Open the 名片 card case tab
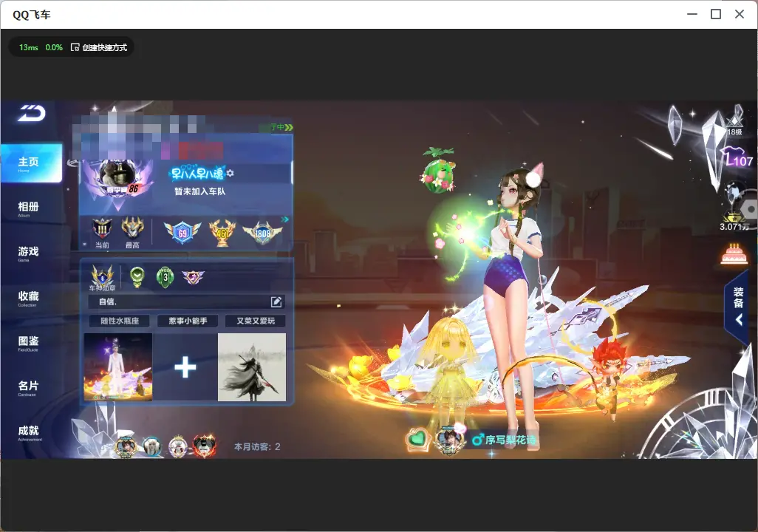This screenshot has width=758, height=532. [28, 387]
